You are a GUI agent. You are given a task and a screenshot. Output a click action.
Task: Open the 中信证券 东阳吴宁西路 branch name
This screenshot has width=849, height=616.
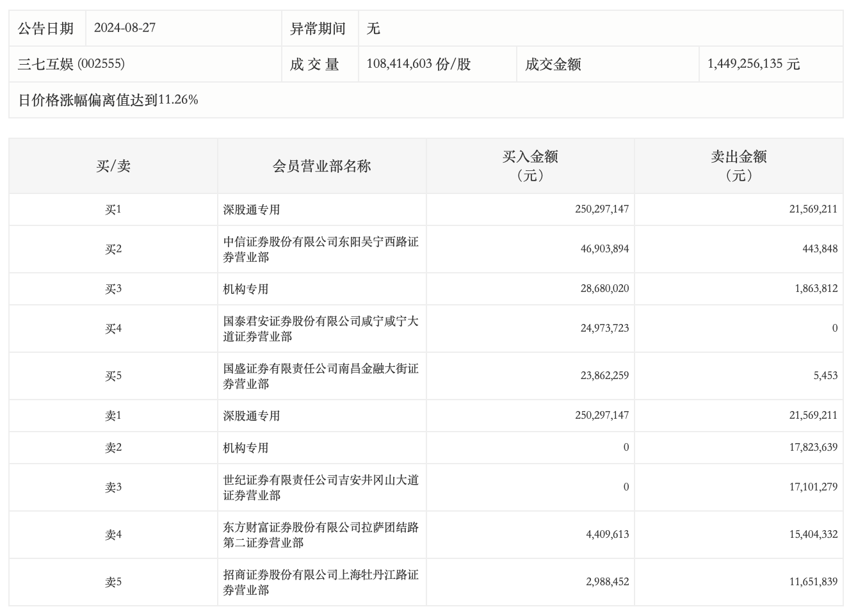click(321, 250)
